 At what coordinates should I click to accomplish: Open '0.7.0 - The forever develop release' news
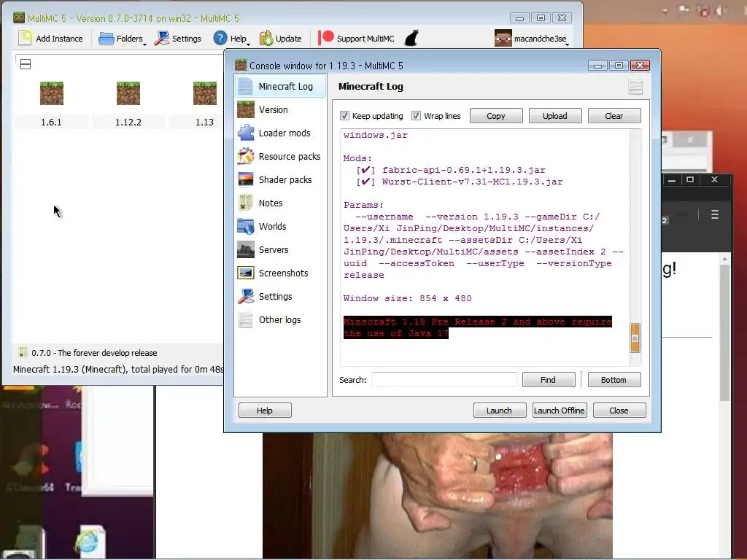point(94,353)
